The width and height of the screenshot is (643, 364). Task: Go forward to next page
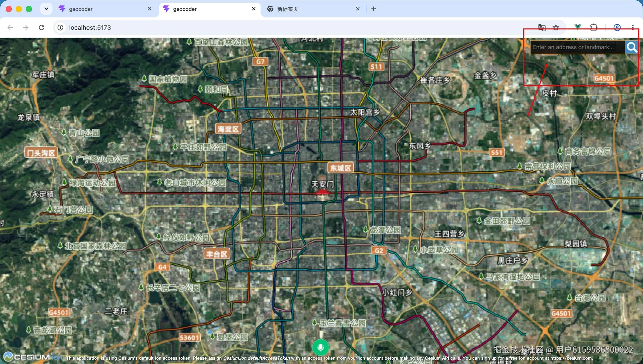[26, 27]
